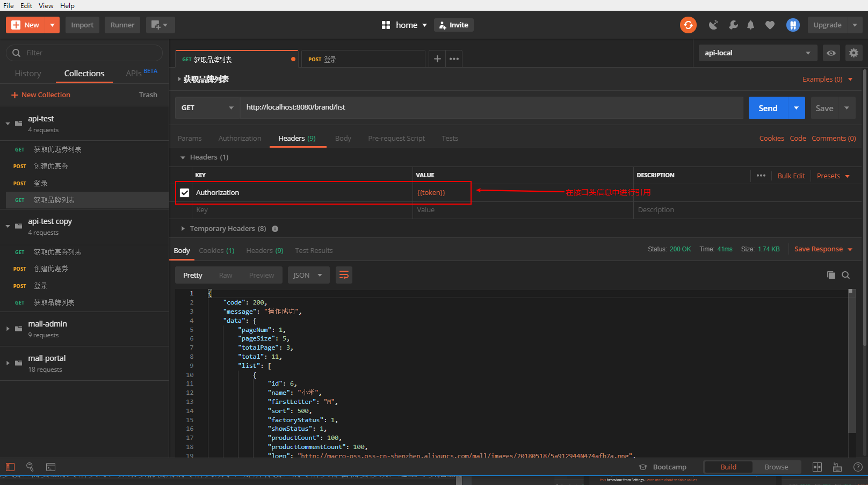Click the sync status icon
This screenshot has height=485, width=868.
click(x=688, y=25)
